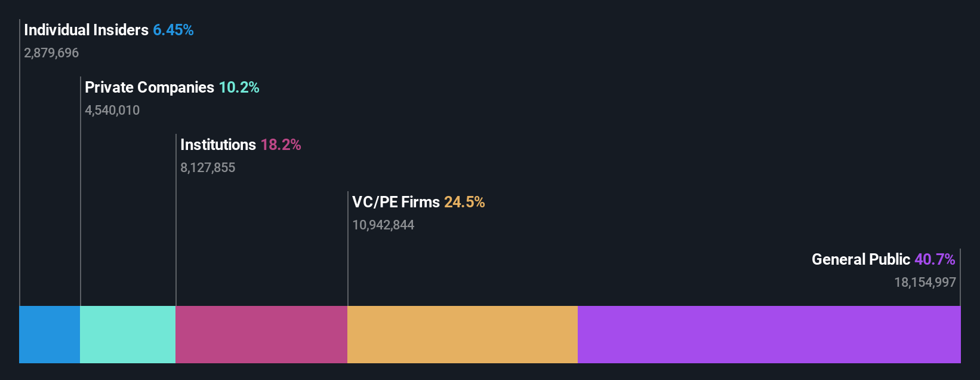
Task: Click the 8,127,855 share count
Action: (x=208, y=168)
